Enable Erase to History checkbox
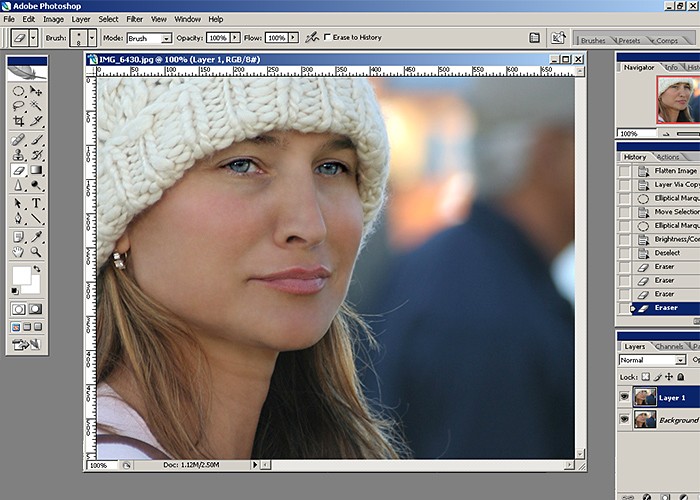This screenshot has height=500, width=700. click(327, 38)
